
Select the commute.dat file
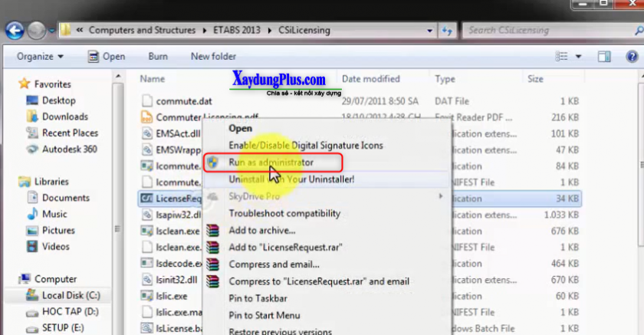tap(184, 101)
